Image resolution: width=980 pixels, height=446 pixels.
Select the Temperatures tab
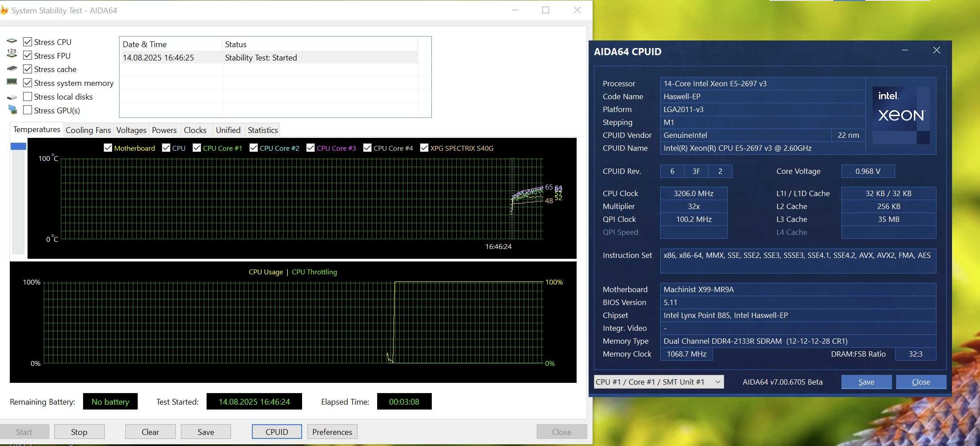click(36, 129)
